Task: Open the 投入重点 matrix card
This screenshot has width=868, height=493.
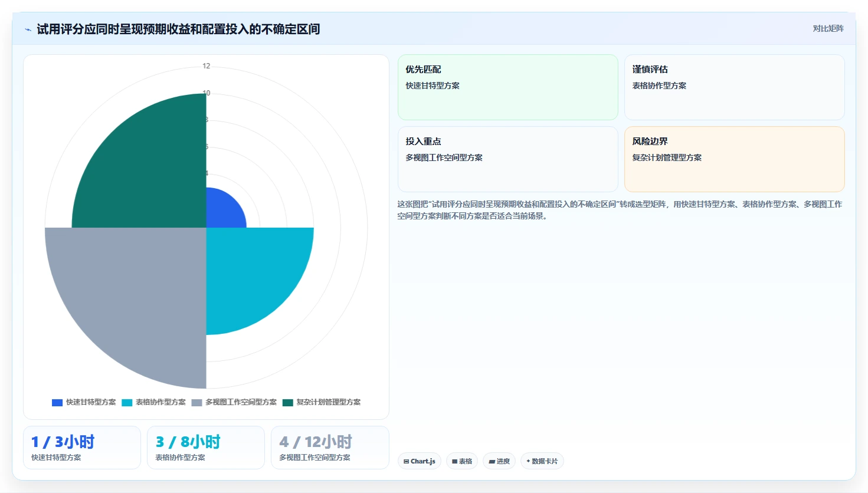Action: click(x=508, y=159)
